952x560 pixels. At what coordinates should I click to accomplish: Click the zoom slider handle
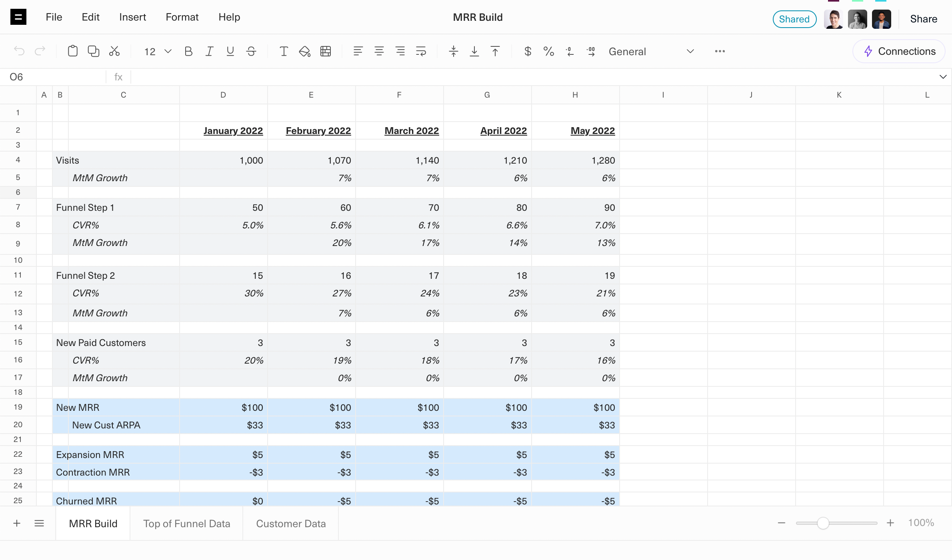point(823,523)
